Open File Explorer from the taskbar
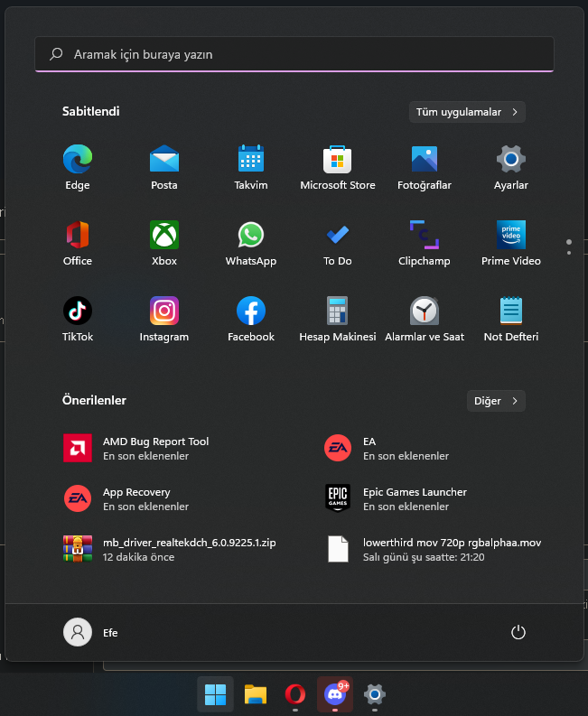 (x=256, y=694)
